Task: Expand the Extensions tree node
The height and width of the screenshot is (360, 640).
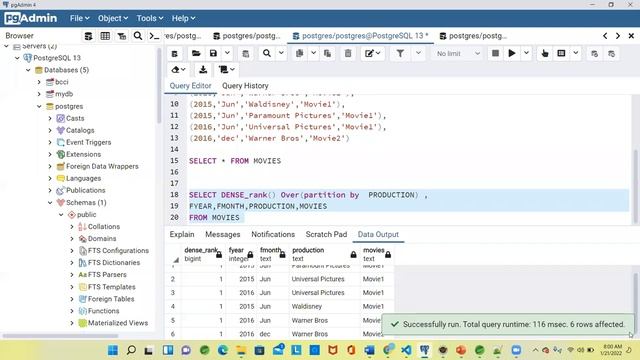Action: 50,154
